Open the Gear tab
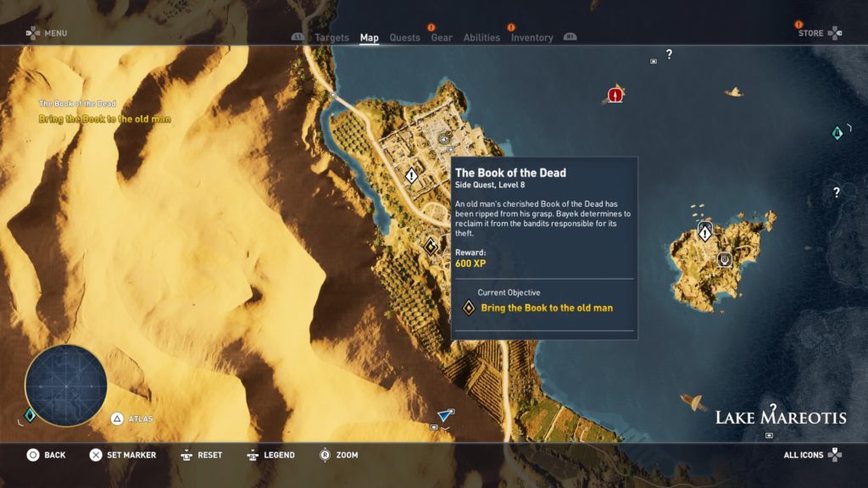 point(442,37)
